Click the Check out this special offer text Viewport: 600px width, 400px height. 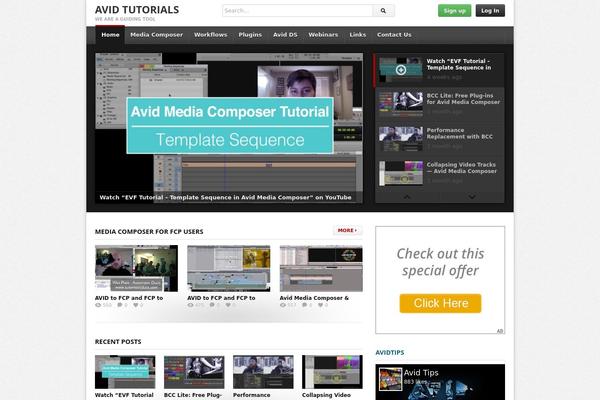[440, 262]
